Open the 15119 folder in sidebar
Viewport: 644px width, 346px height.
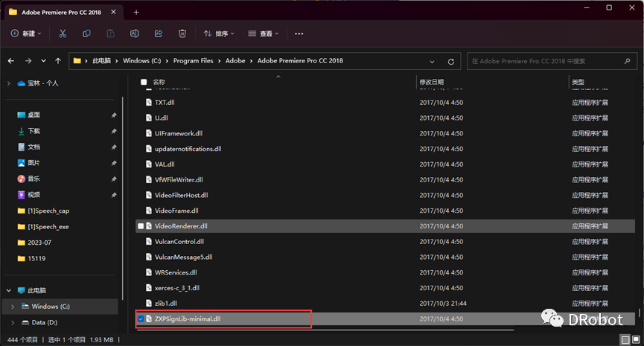[x=36, y=259]
